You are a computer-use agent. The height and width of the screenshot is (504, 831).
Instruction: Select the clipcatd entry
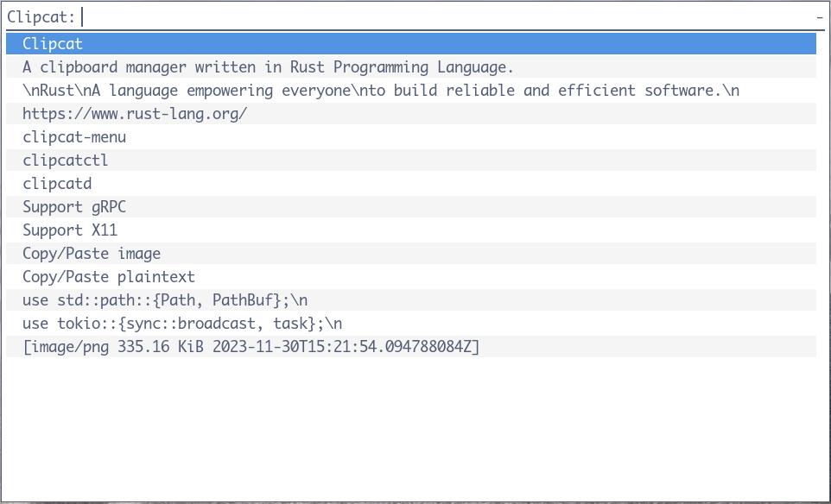click(x=410, y=183)
